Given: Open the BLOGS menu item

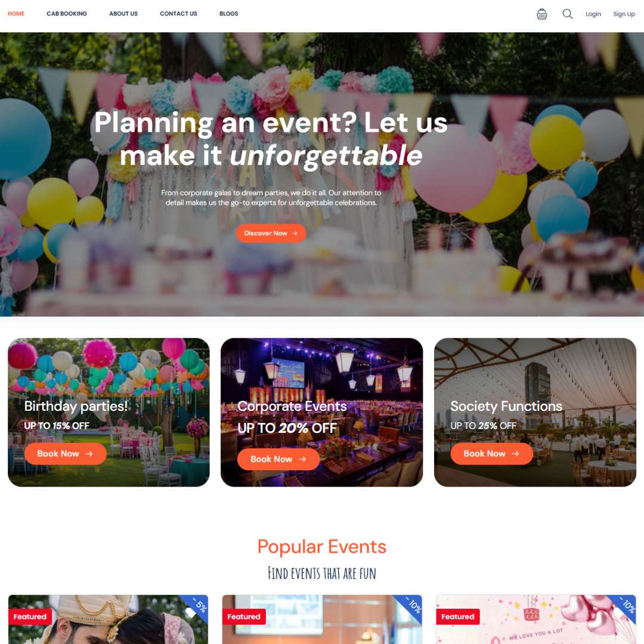Looking at the screenshot, I should [229, 14].
